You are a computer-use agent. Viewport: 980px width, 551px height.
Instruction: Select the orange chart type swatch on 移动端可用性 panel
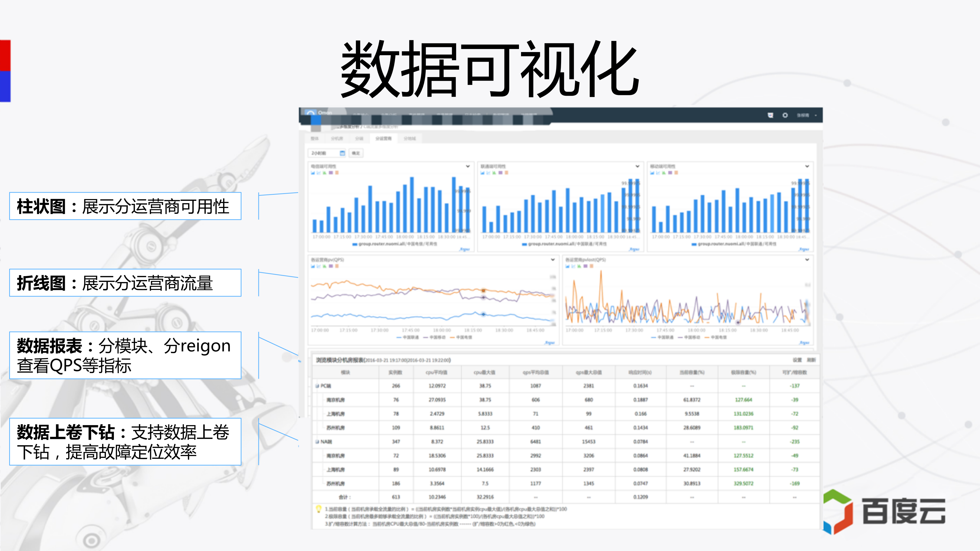(676, 173)
